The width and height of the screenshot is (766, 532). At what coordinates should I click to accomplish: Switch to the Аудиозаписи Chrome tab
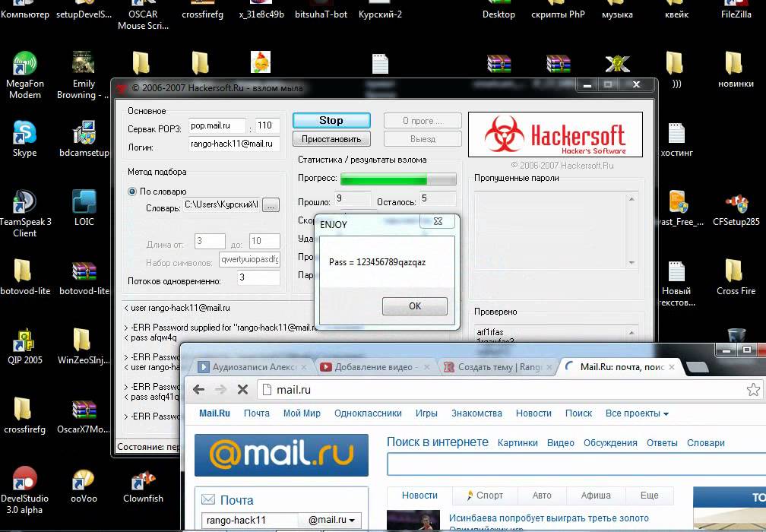[252, 367]
